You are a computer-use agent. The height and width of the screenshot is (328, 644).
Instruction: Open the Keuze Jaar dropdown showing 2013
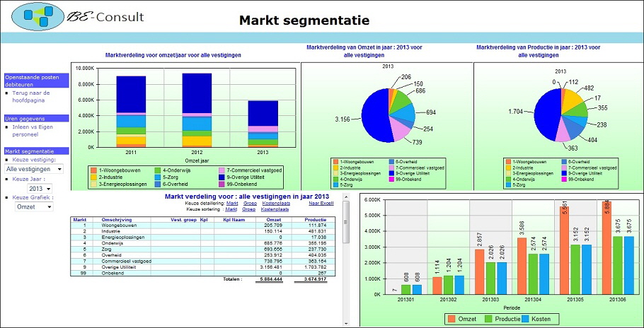pyautogui.click(x=39, y=189)
